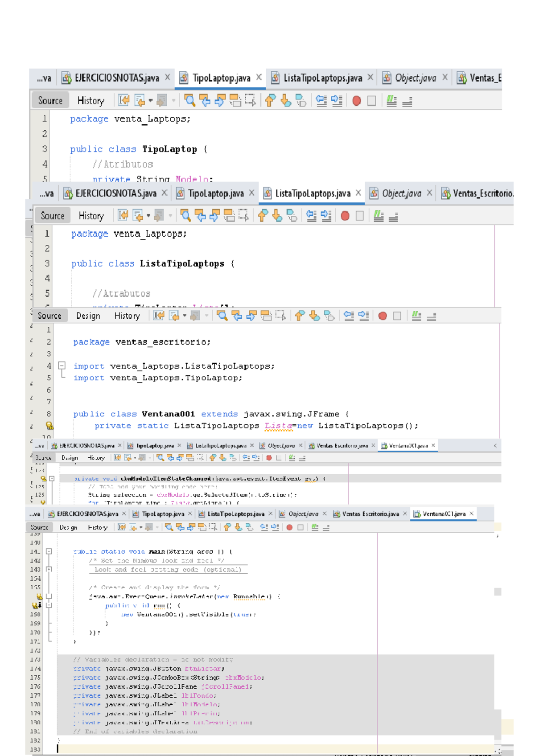Click the magnifier Find Selection icon in the topmost toolbar
The image size is (535, 756).
point(189,101)
